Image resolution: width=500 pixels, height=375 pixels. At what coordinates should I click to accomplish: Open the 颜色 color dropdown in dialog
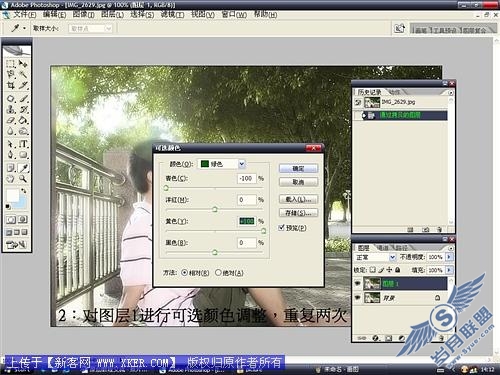tap(242, 164)
